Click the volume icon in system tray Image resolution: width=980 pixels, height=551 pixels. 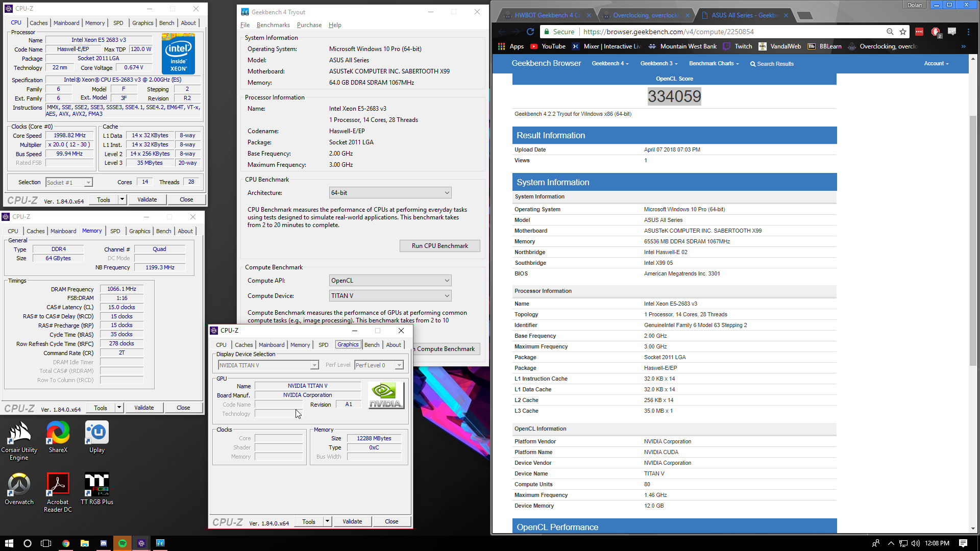coord(916,543)
